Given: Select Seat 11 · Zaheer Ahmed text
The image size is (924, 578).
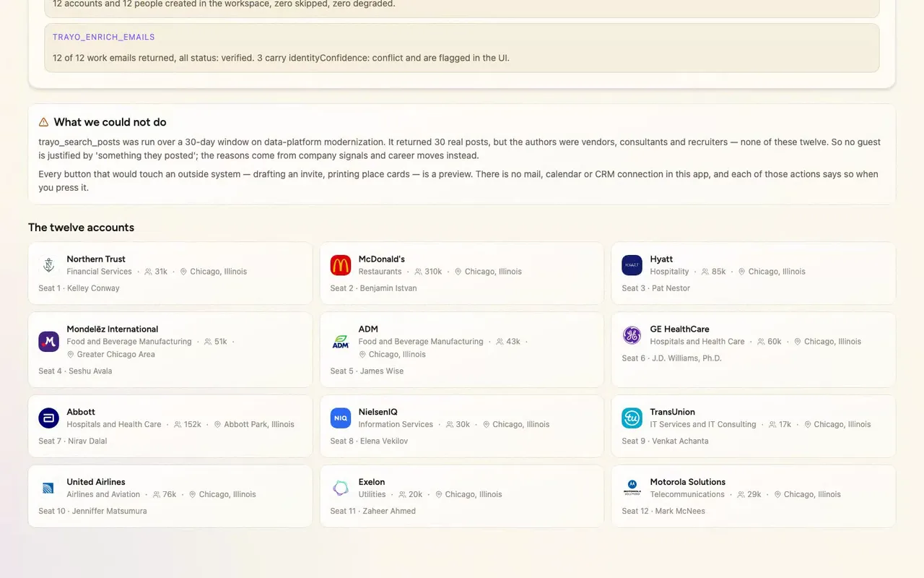Looking at the screenshot, I should [372, 512].
